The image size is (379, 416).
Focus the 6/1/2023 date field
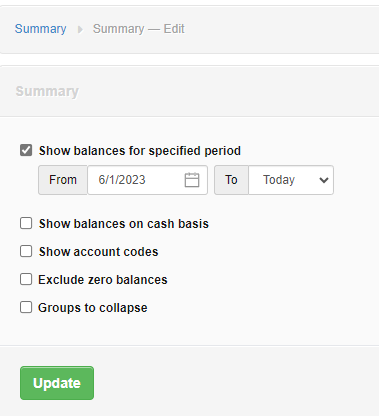147,180
